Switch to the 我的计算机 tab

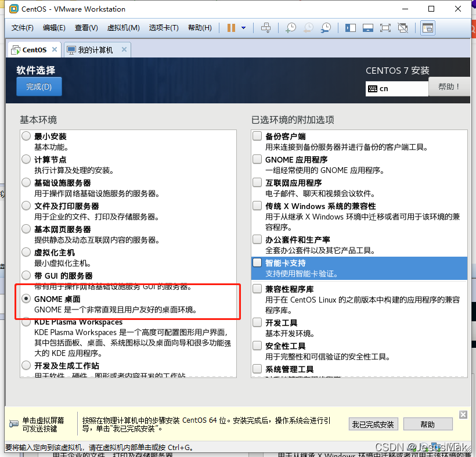[x=96, y=49]
